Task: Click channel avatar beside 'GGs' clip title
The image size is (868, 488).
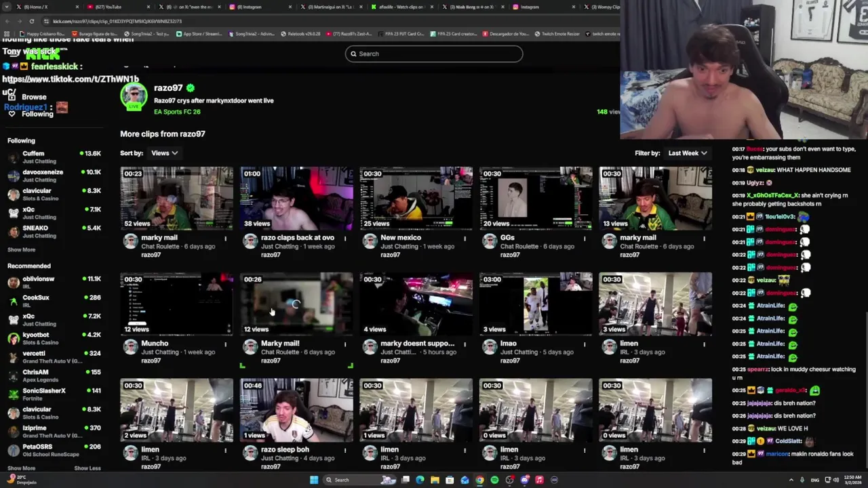Action: click(x=490, y=241)
